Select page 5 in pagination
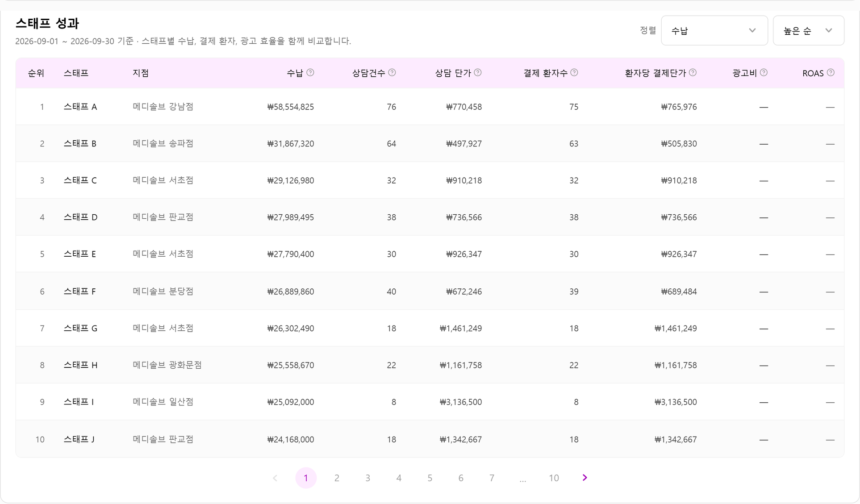Screen dimensions: 860x504 430,478
